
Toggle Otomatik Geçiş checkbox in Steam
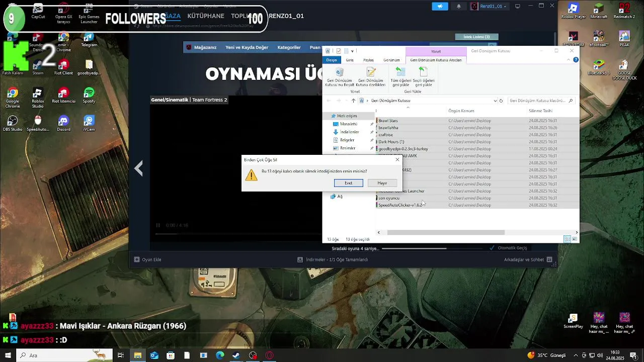(x=492, y=248)
